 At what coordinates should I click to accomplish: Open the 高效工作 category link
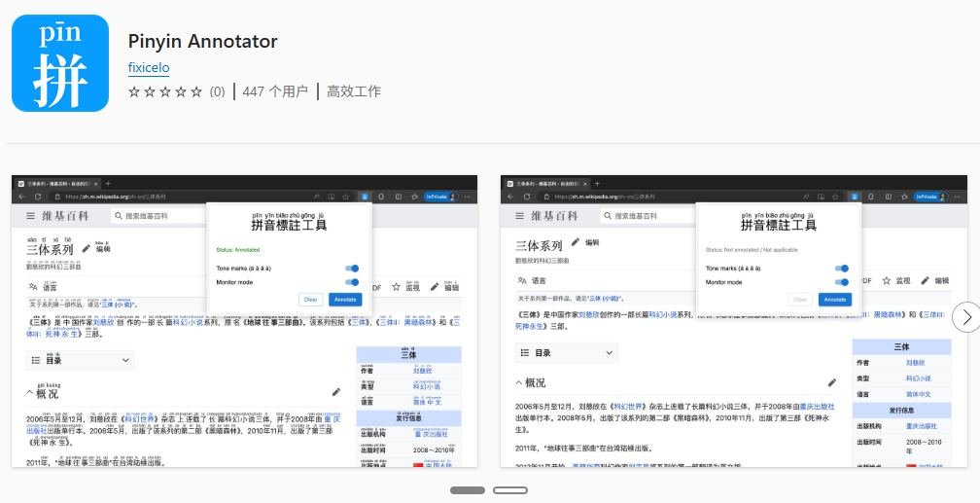(x=354, y=91)
